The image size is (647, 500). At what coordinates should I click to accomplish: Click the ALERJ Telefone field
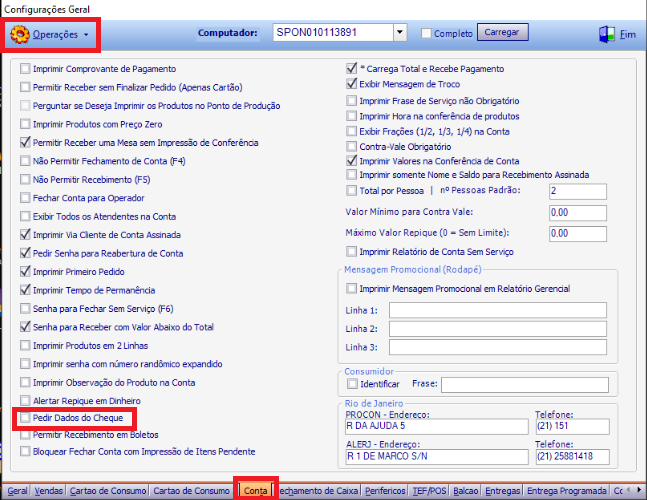click(572, 457)
